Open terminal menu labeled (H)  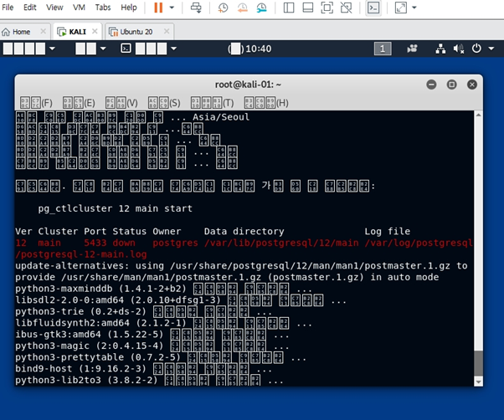(x=266, y=103)
